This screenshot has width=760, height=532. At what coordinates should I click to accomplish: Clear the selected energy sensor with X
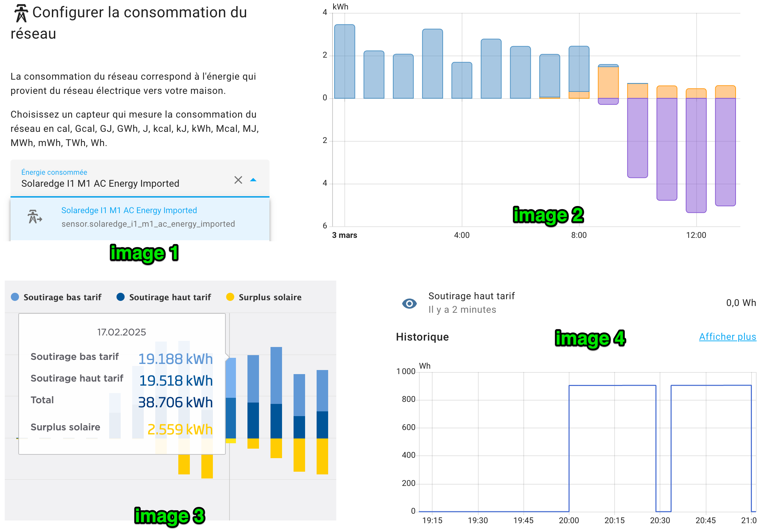[238, 180]
